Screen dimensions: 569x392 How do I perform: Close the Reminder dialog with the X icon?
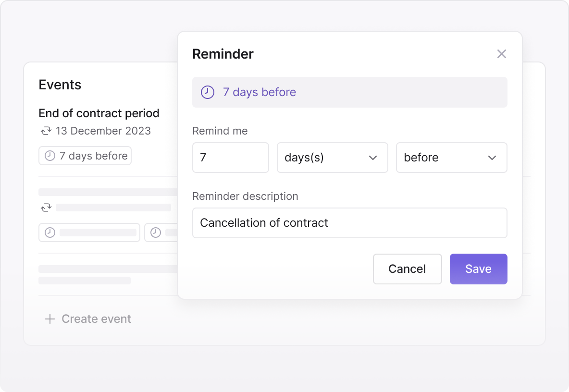tap(502, 54)
